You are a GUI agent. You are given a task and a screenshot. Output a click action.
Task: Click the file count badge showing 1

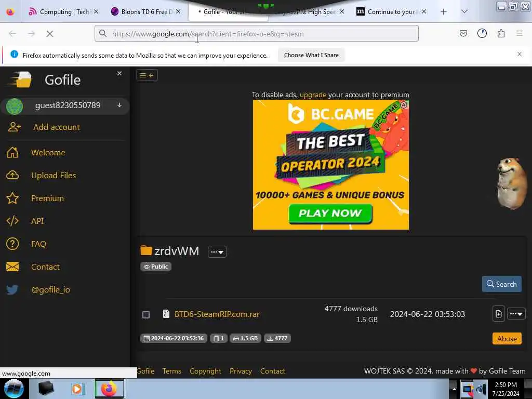(x=219, y=338)
